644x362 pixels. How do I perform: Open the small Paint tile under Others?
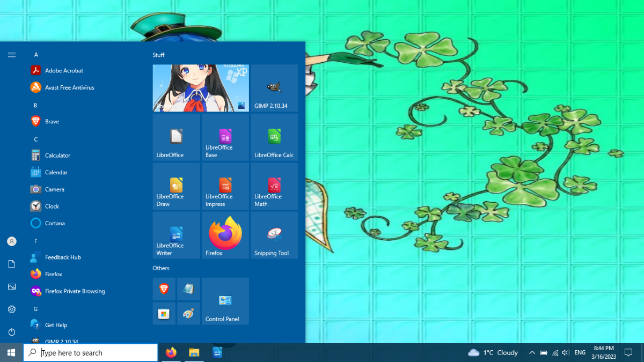188,313
